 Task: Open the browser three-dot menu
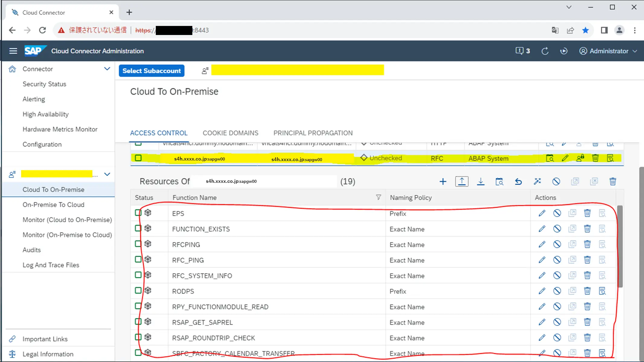point(635,30)
